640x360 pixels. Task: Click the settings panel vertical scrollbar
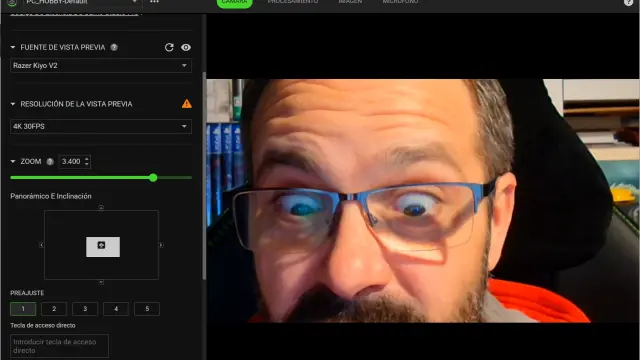[204, 176]
